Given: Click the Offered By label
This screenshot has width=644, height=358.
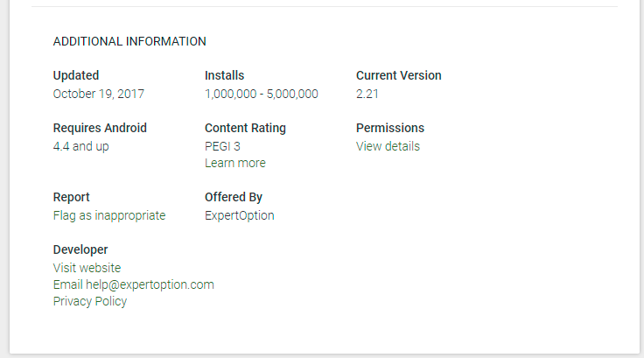Looking at the screenshot, I should 234,197.
